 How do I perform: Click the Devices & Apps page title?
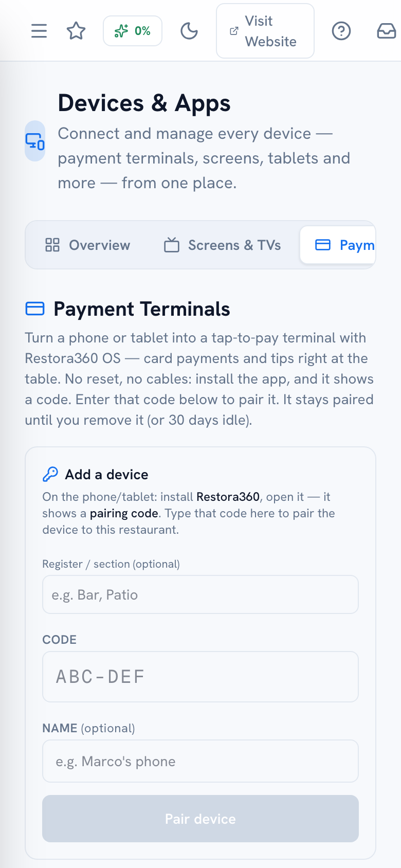(x=144, y=103)
